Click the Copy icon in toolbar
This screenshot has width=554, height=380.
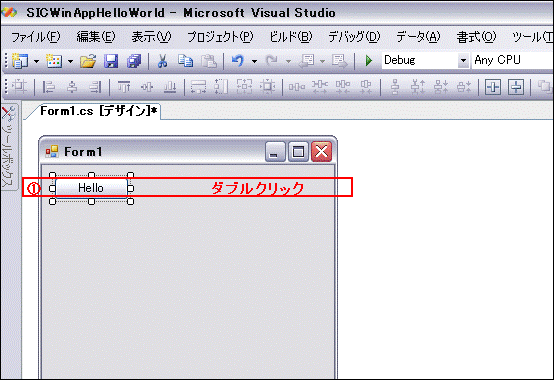click(x=185, y=61)
